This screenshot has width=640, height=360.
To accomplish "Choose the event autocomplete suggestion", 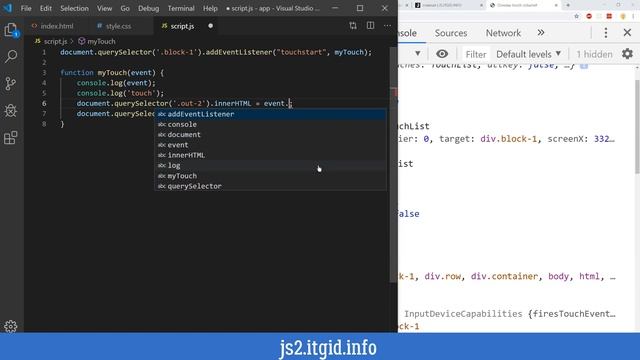I will [270, 144].
